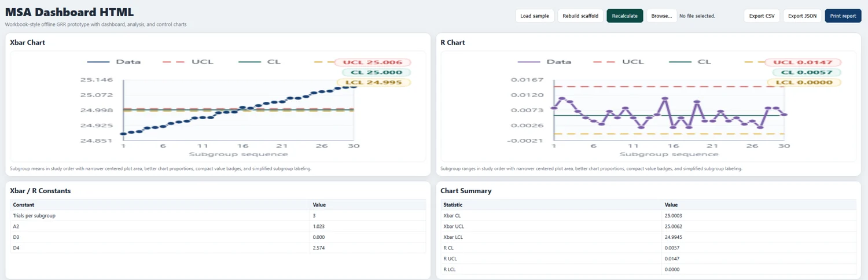Select the R LCL statistic row

coord(648,270)
